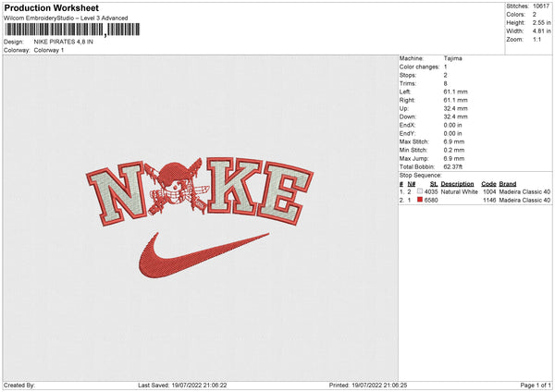Click stitch count 6580 in row 2

431,201
